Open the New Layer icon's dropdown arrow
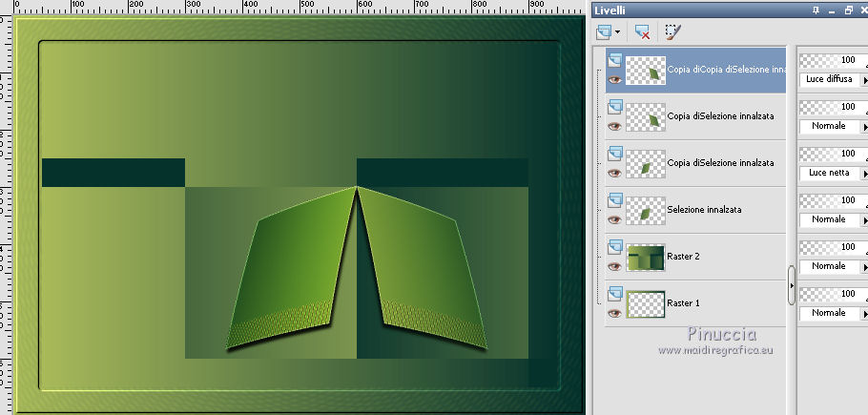Image resolution: width=868 pixels, height=415 pixels. click(617, 32)
